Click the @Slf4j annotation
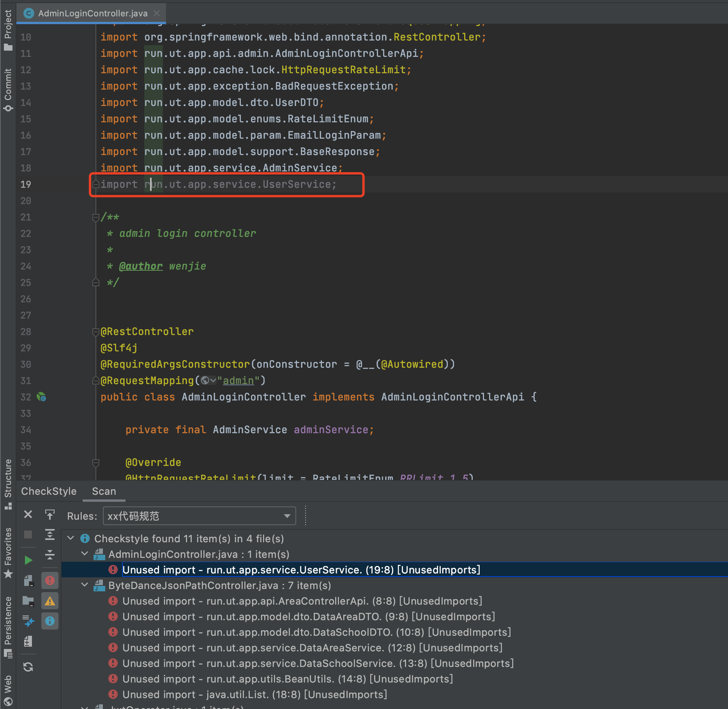728x709 pixels. pyautogui.click(x=119, y=348)
